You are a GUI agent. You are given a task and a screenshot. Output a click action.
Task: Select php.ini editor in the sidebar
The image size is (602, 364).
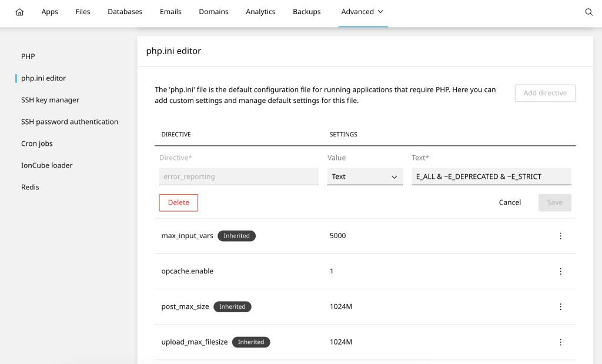(x=44, y=78)
